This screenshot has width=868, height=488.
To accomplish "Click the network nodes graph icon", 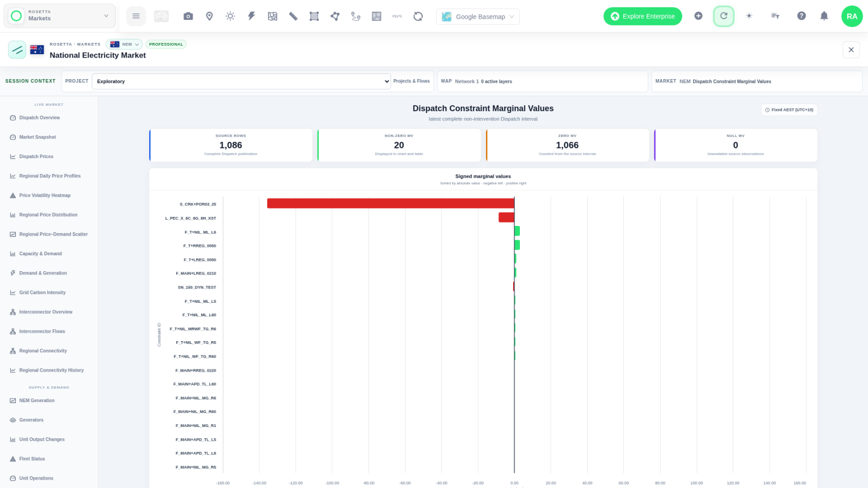I will [335, 16].
